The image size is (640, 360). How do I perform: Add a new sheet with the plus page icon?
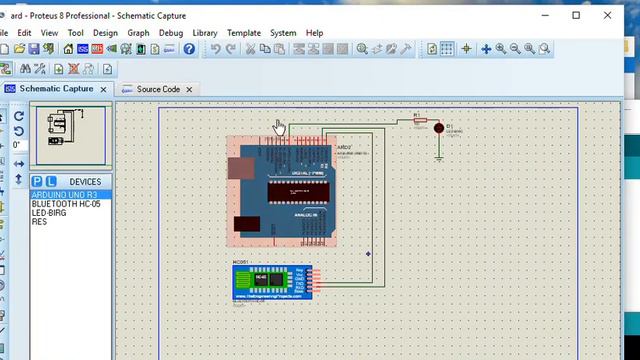58,69
